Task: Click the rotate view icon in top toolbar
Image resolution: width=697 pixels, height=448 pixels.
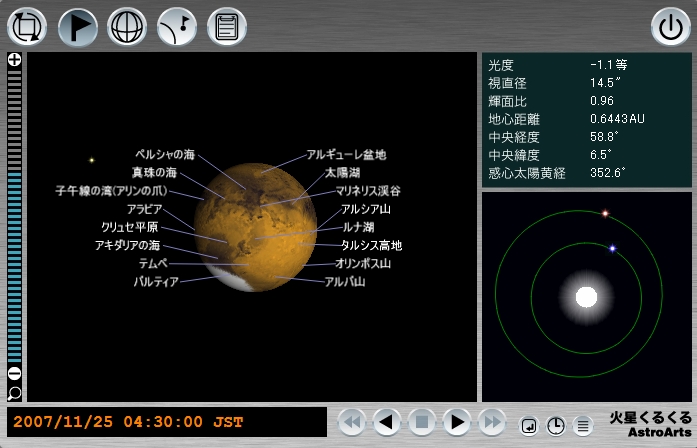Action: tap(27, 27)
